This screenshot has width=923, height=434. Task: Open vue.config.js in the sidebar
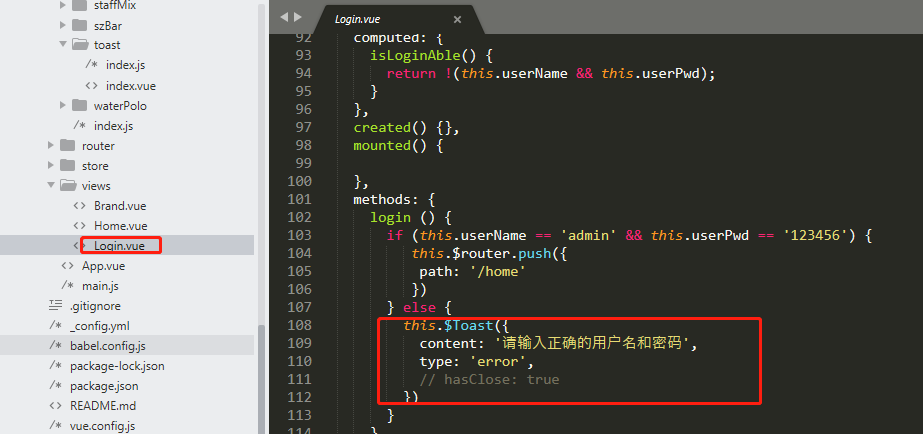[102, 425]
